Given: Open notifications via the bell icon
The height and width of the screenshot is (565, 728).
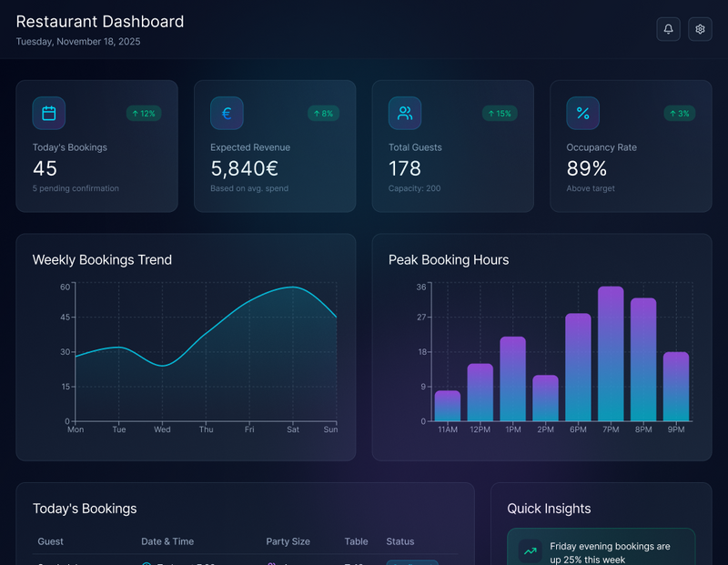Looking at the screenshot, I should [668, 29].
